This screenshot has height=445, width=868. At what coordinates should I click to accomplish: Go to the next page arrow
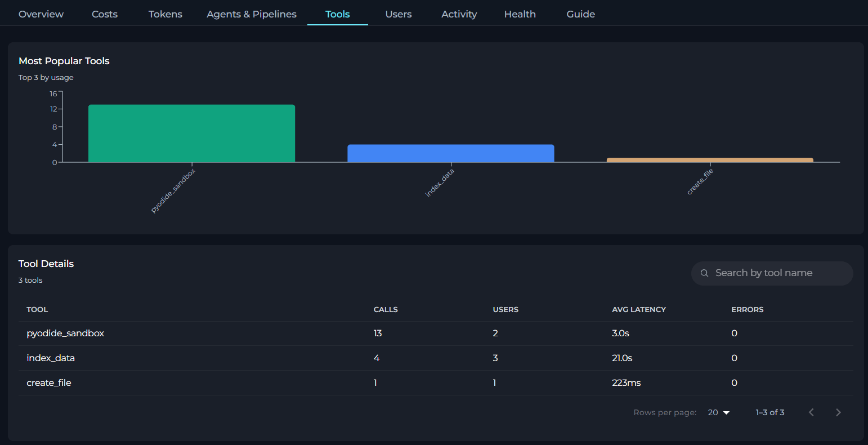coord(838,412)
